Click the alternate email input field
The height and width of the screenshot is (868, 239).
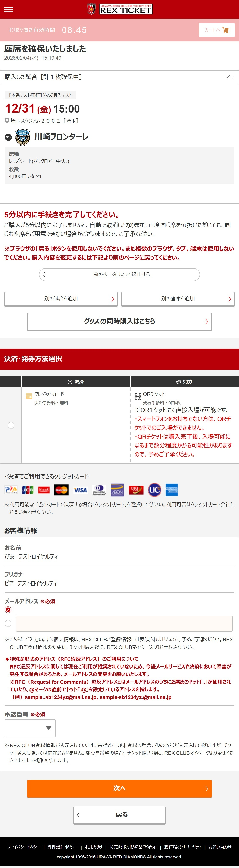(x=124, y=623)
